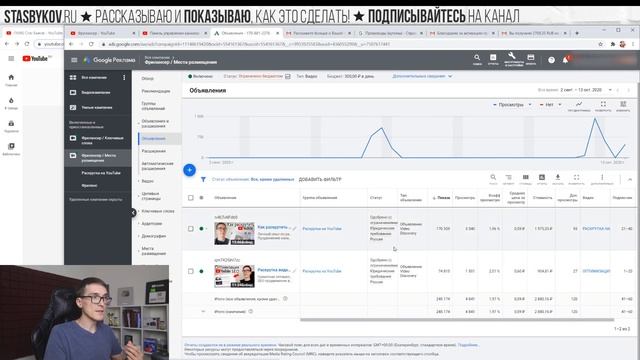
Task: Toggle green status dot of 'Раскрутка видео' ad
Action: (x=201, y=271)
